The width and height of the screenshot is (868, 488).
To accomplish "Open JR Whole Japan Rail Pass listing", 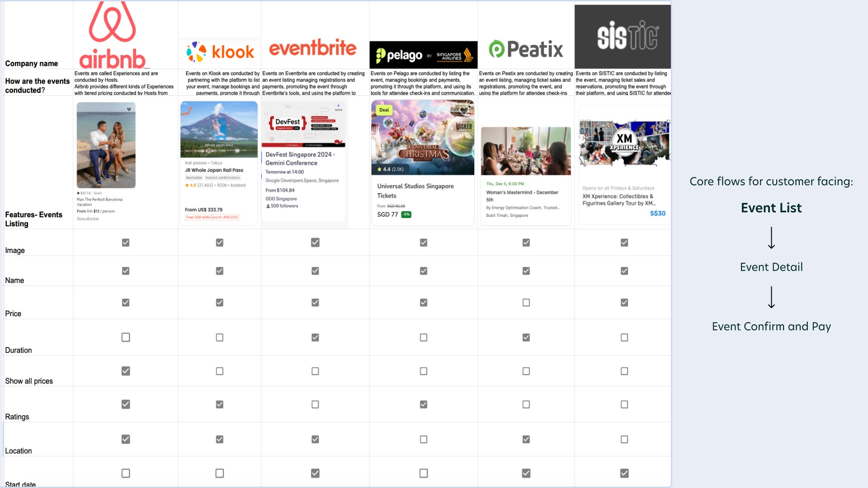I will [x=214, y=170].
